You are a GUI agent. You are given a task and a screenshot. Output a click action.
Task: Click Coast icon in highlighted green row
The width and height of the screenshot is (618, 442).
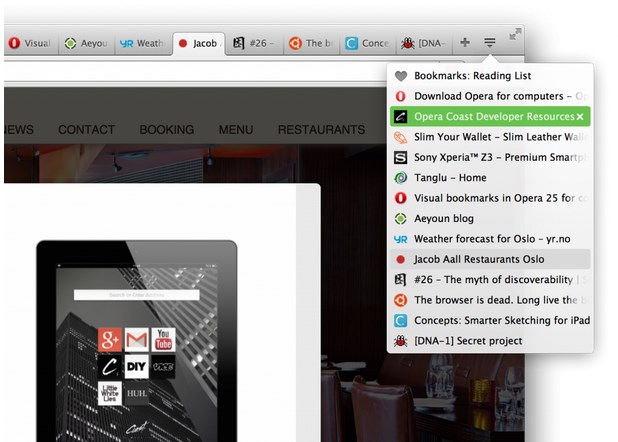click(x=400, y=117)
